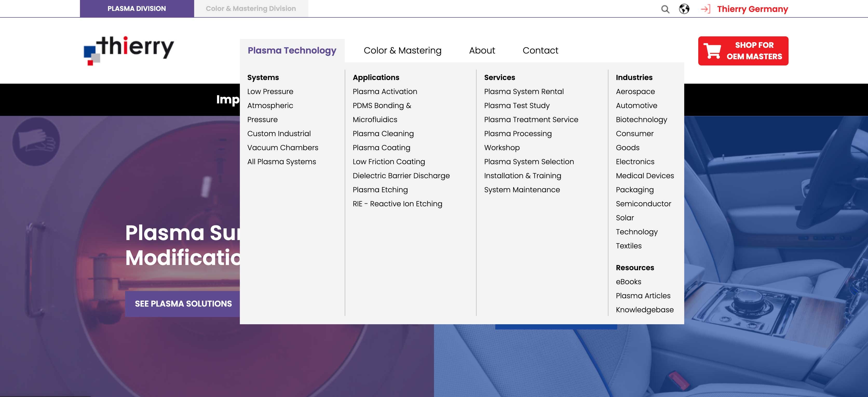Open Plasma System Rental link
Screen dimensions: 868x397
coord(524,91)
